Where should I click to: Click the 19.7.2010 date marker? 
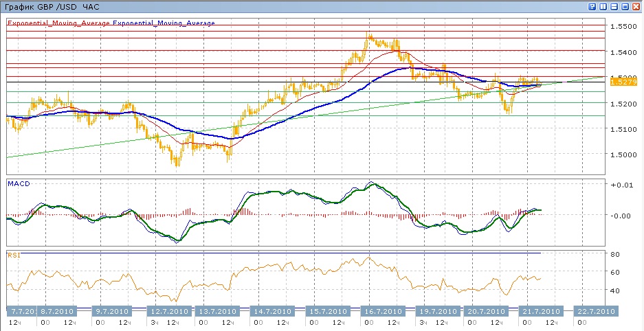(x=433, y=311)
